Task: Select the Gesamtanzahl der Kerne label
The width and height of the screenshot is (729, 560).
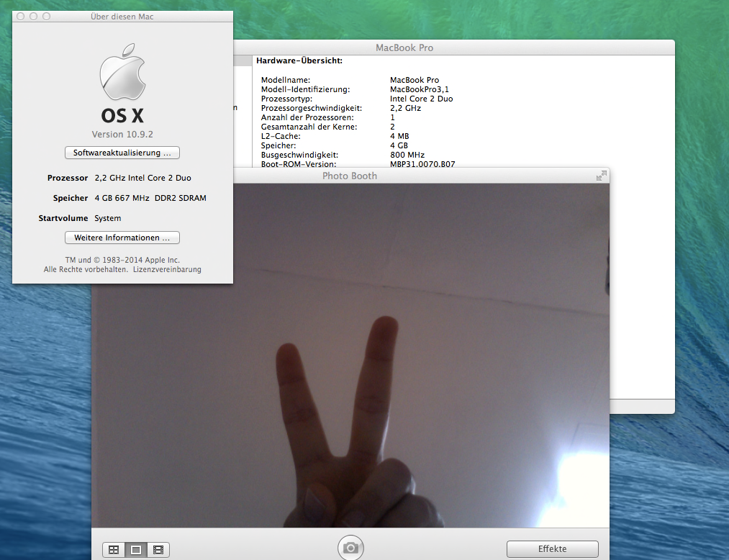Action: [x=309, y=127]
